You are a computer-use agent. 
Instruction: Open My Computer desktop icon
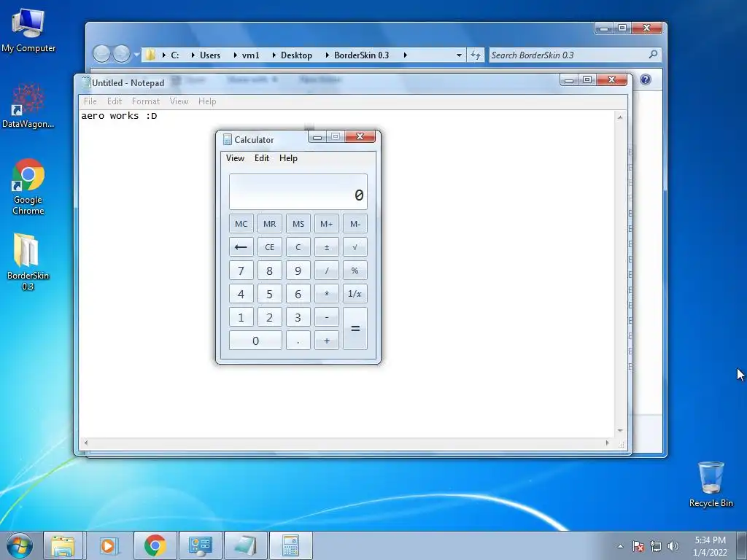pos(28,31)
